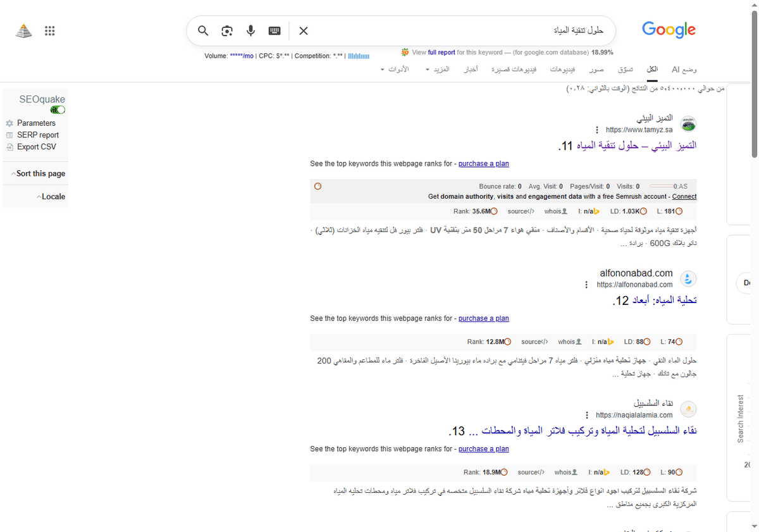Open Google Lens image search

point(227,30)
